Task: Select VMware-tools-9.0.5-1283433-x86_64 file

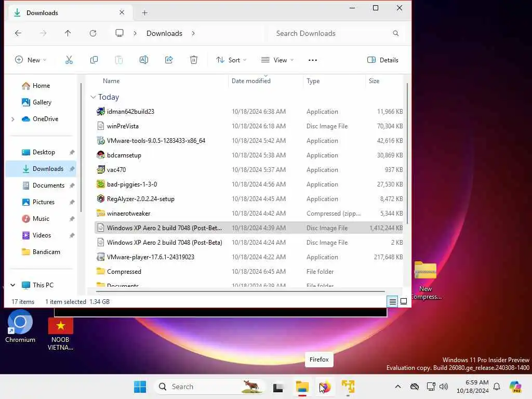Action: (x=248, y=141)
